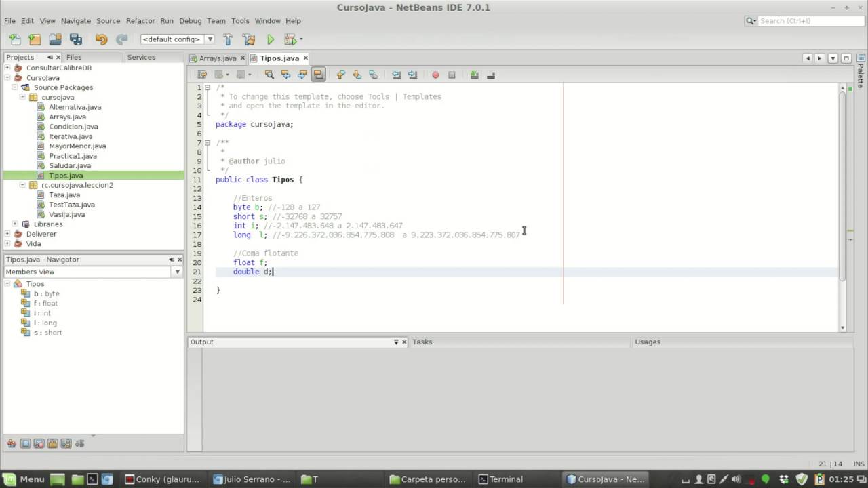Expand the Deliverer project node
Viewport: 868px width, 488px height.
click(7, 234)
